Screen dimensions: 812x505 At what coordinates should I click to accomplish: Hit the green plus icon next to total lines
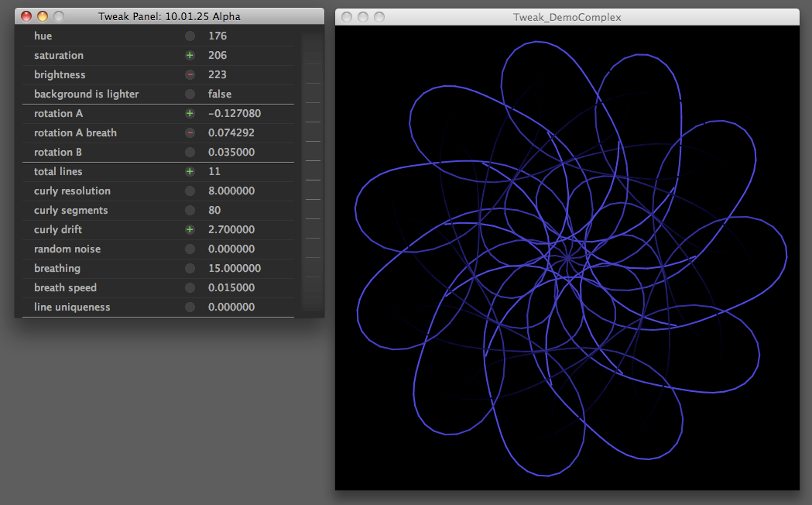pos(190,172)
